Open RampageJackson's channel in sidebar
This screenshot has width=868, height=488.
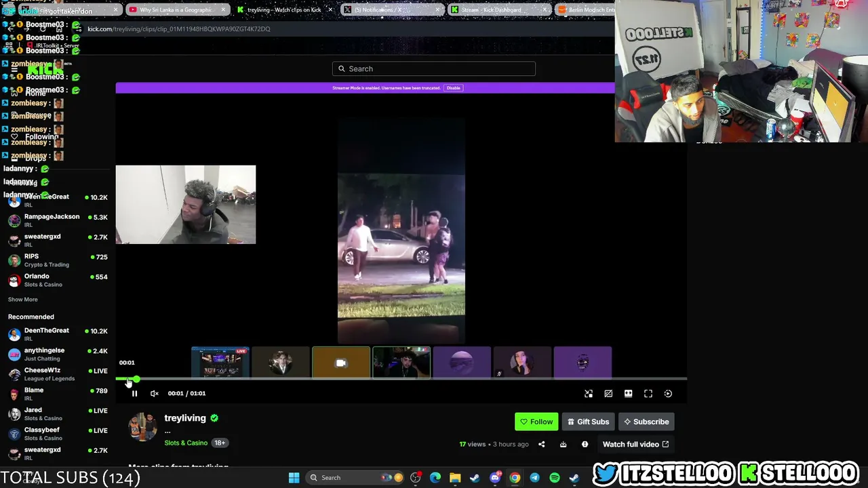58,220
